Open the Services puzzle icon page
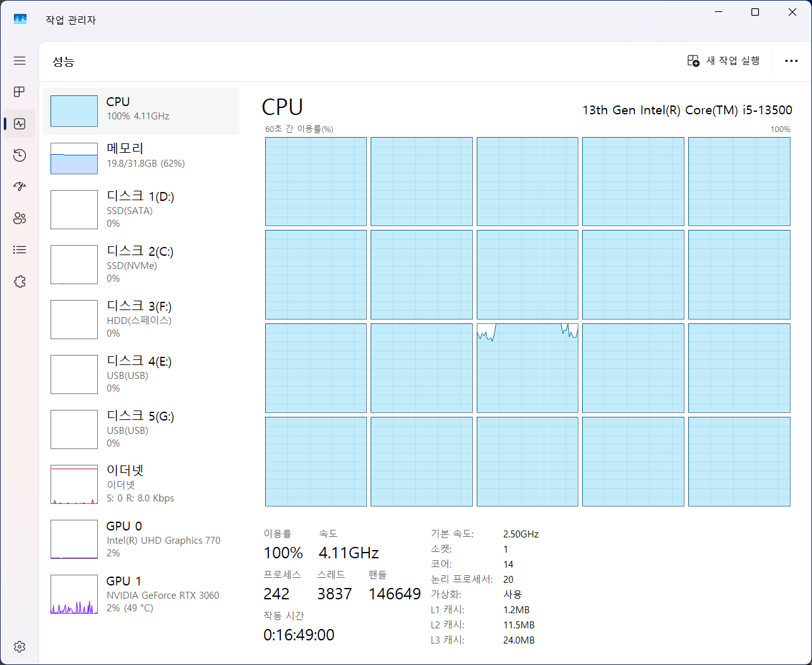The image size is (812, 665). [20, 282]
